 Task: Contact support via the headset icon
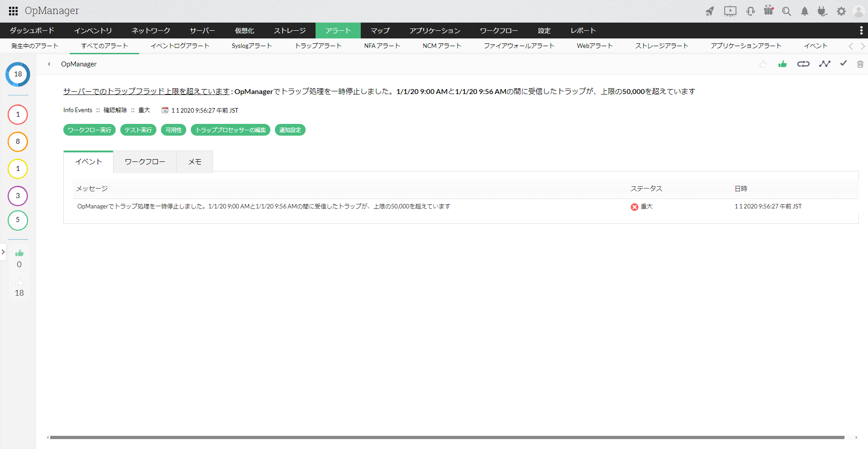[x=750, y=11]
